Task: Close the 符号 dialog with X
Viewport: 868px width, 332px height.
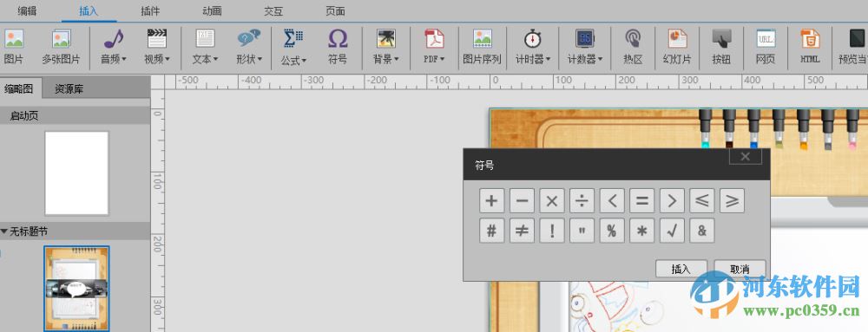Action: pyautogui.click(x=745, y=157)
